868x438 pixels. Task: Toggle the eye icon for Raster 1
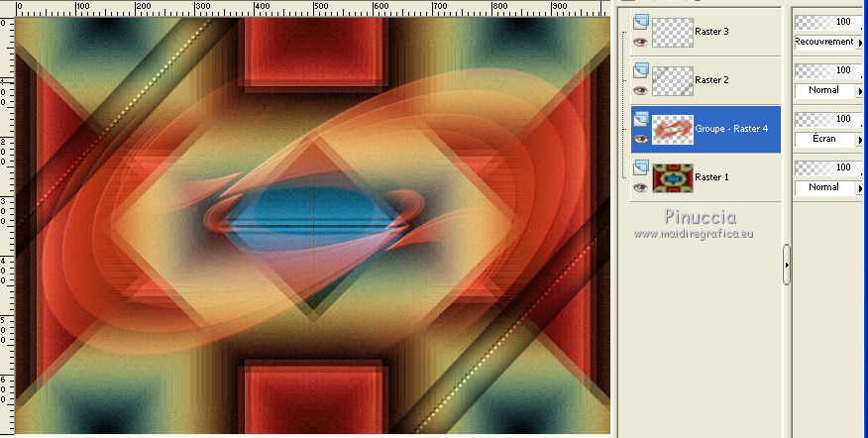tap(640, 187)
